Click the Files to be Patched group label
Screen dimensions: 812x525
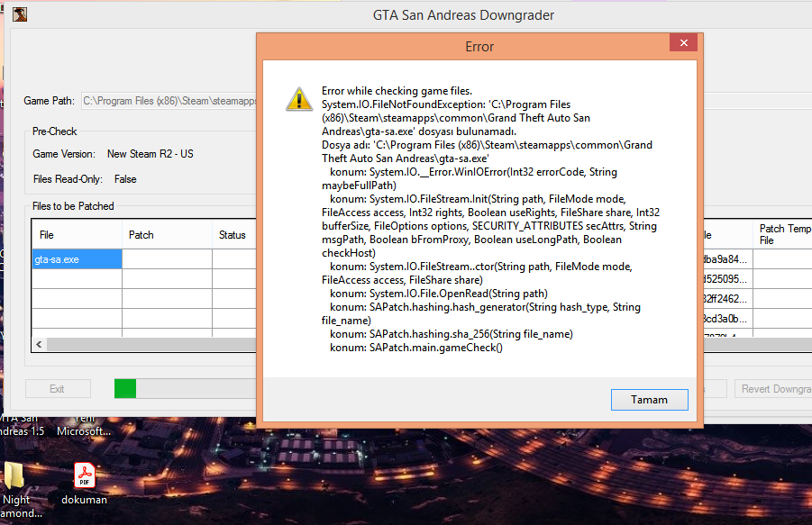pyautogui.click(x=73, y=206)
